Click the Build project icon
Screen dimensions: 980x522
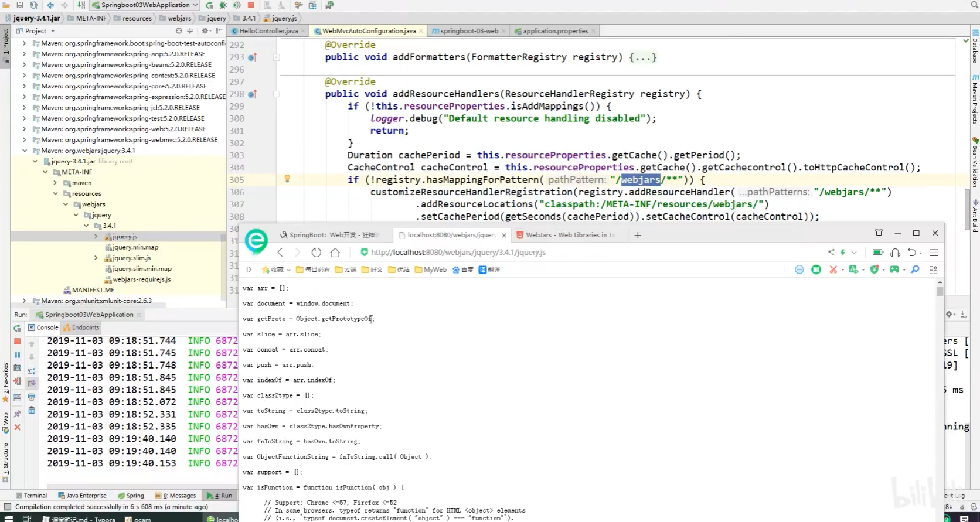(x=81, y=5)
